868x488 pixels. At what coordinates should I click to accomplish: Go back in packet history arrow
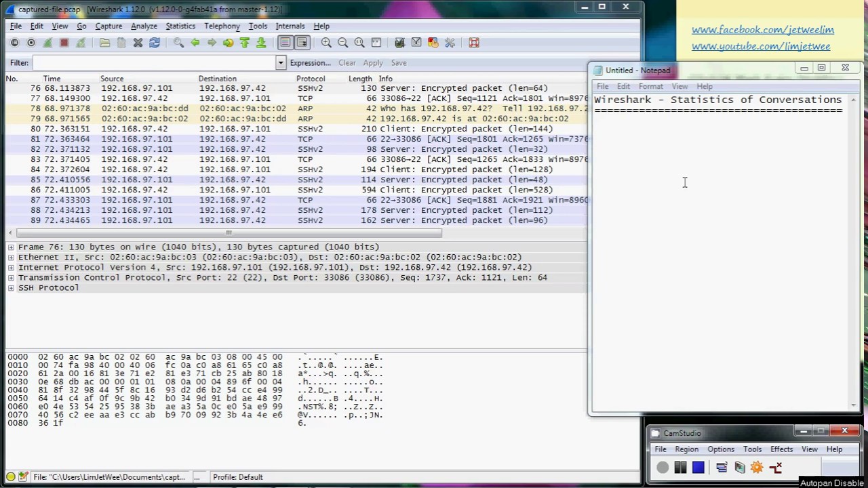coord(195,43)
